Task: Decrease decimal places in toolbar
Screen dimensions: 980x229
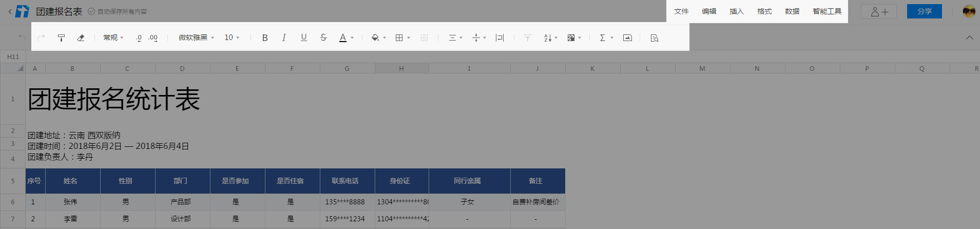Action: [139, 37]
